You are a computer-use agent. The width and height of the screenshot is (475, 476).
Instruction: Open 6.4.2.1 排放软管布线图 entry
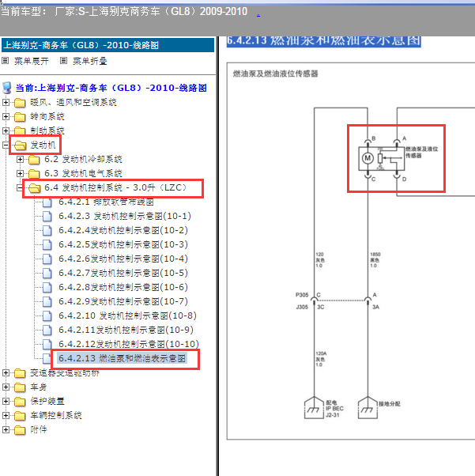click(x=106, y=202)
